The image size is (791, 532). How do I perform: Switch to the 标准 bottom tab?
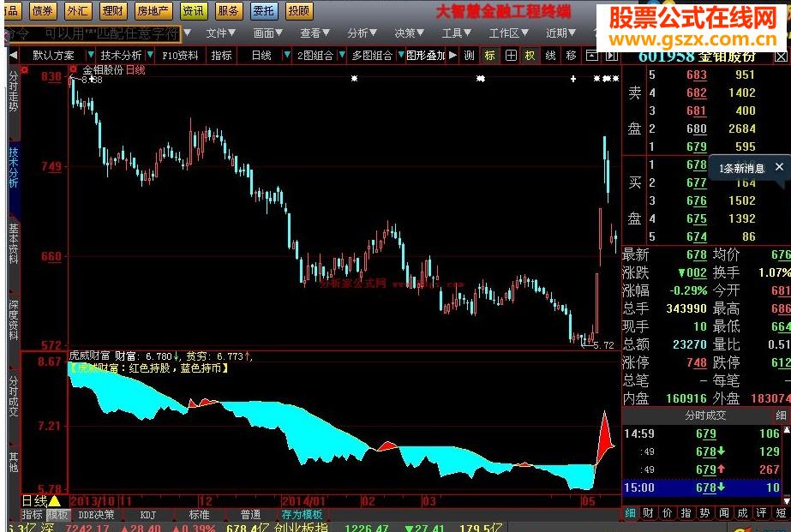coord(200,515)
